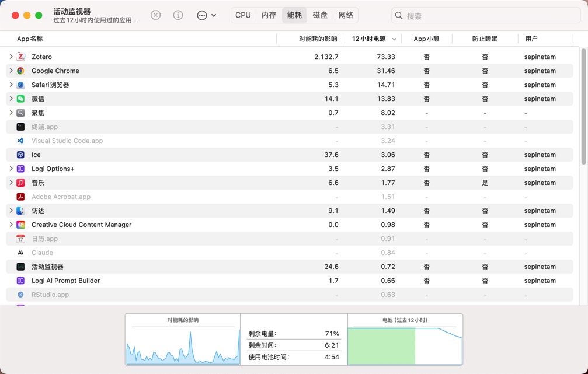
Task: Click the Claude app icon
Action: pos(20,253)
